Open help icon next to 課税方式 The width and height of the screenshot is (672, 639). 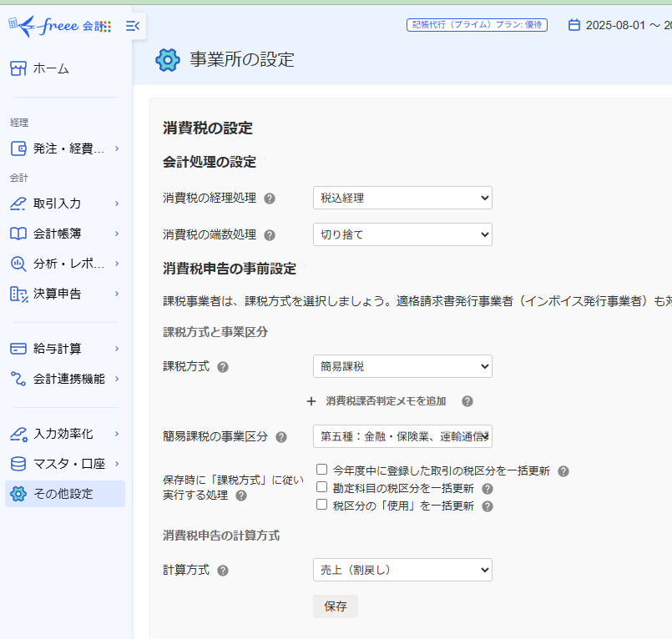tap(222, 367)
